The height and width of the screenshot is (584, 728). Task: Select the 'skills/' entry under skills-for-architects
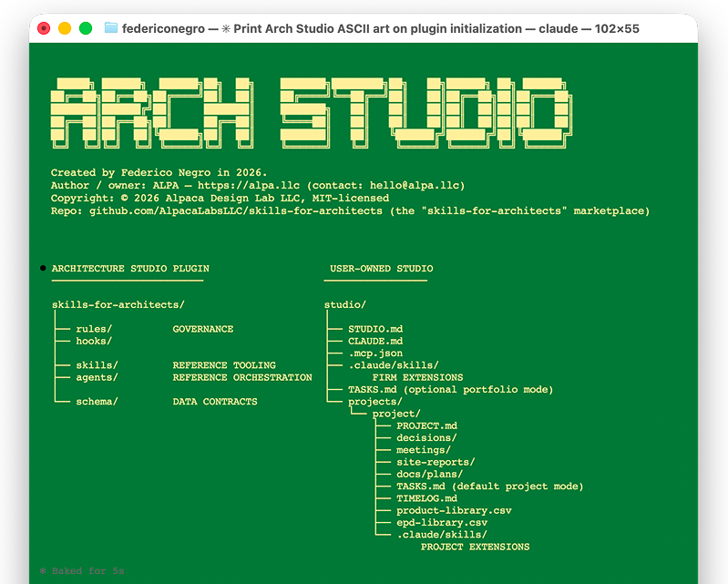(97, 365)
